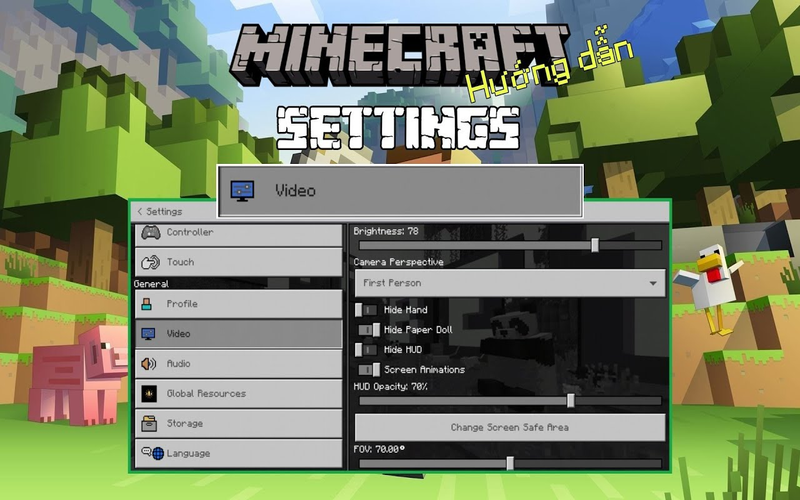Toggle the Hide Hand switch

coord(367,310)
